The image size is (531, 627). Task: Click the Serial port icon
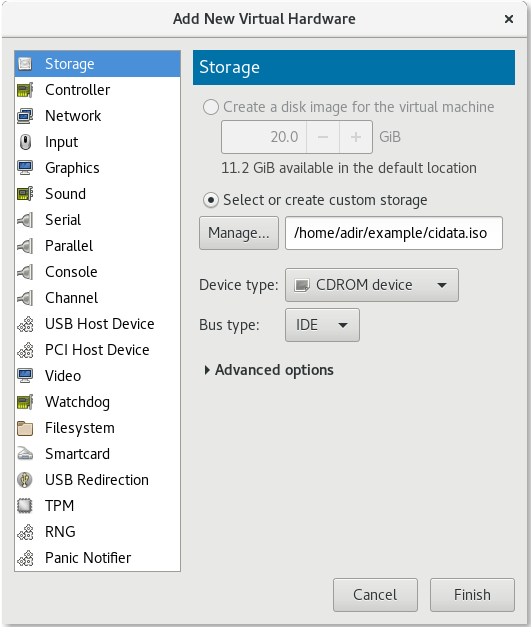tap(25, 220)
